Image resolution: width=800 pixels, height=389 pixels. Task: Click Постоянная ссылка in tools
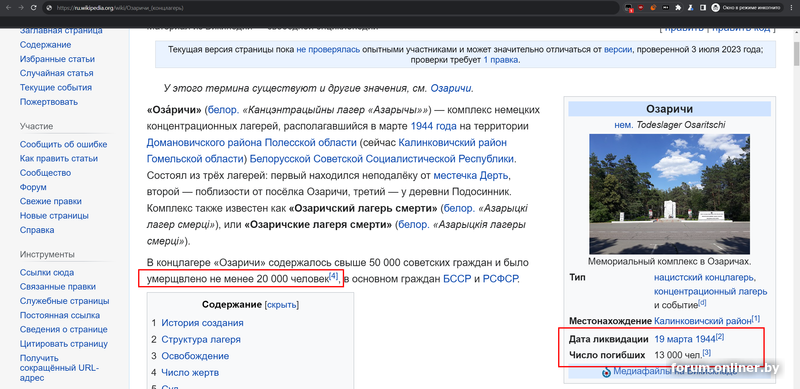(x=60, y=315)
